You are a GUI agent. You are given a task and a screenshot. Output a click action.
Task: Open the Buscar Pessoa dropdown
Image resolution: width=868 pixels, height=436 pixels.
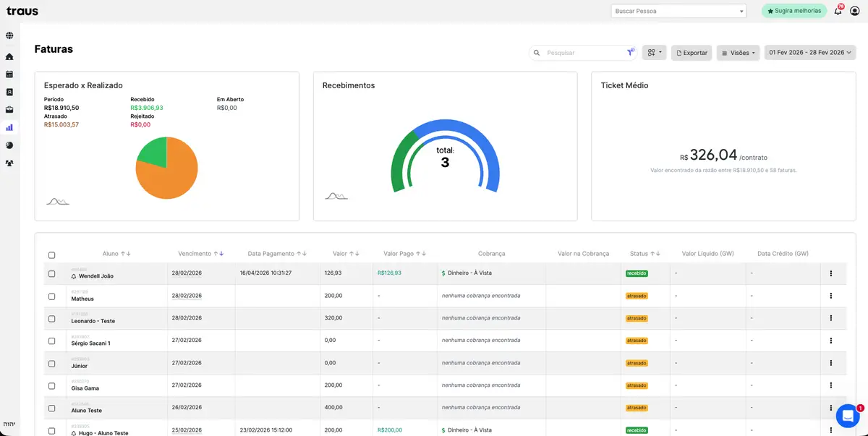[x=678, y=11]
